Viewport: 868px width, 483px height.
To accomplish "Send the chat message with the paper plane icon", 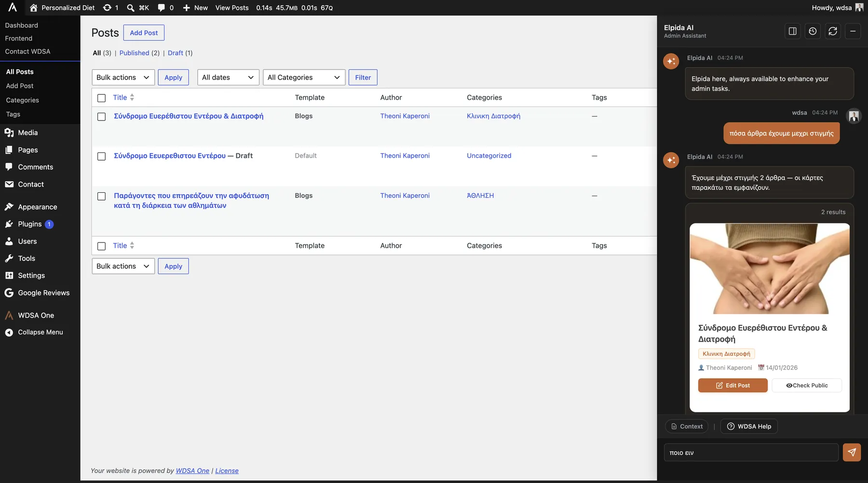I will pyautogui.click(x=852, y=452).
